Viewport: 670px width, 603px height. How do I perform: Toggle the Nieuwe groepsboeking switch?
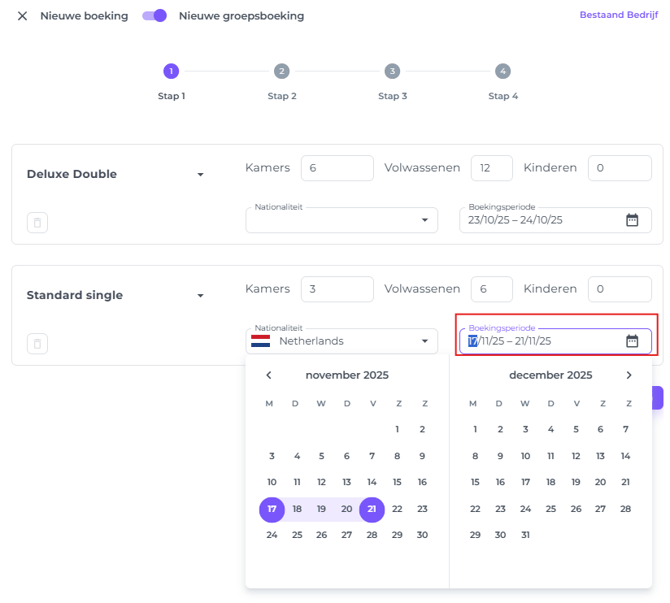point(154,16)
